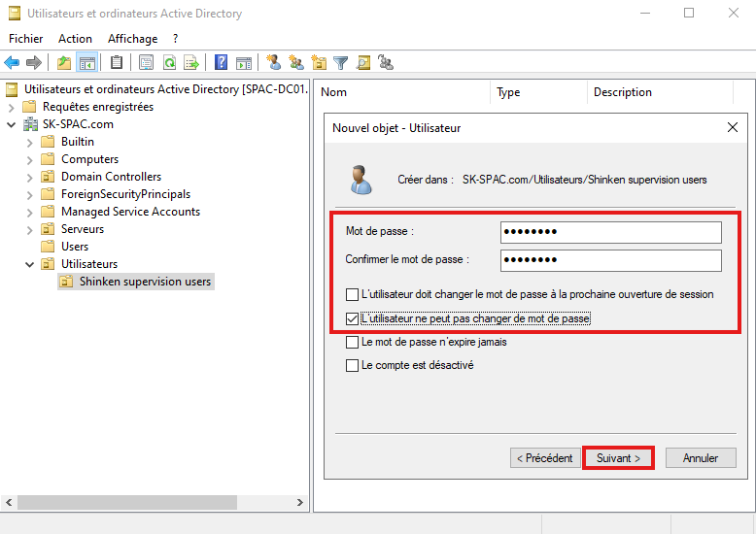Expand the Requêtes enregistrées node

point(12,107)
